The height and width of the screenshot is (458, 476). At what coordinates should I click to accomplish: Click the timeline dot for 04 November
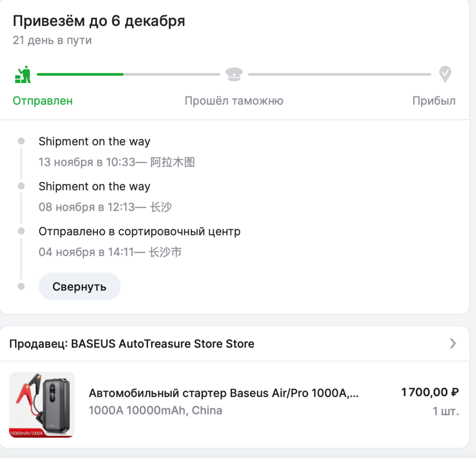pos(21,231)
